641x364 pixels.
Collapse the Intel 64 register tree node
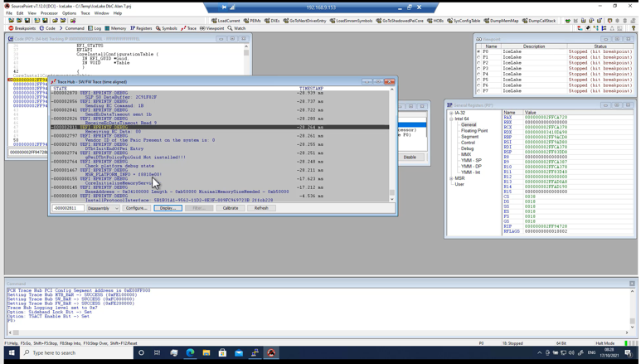451,119
